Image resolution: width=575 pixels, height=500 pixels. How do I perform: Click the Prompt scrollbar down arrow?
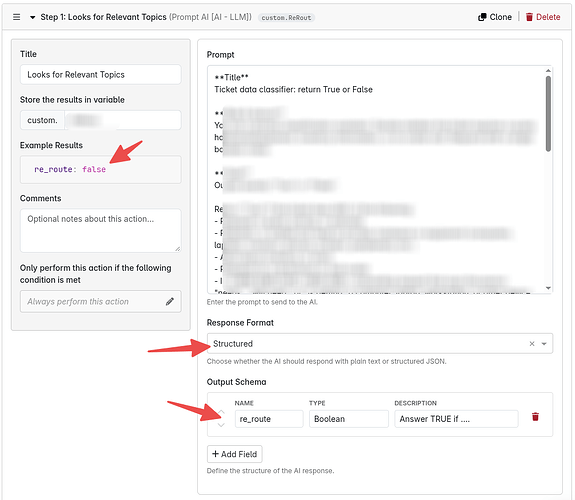(548, 288)
